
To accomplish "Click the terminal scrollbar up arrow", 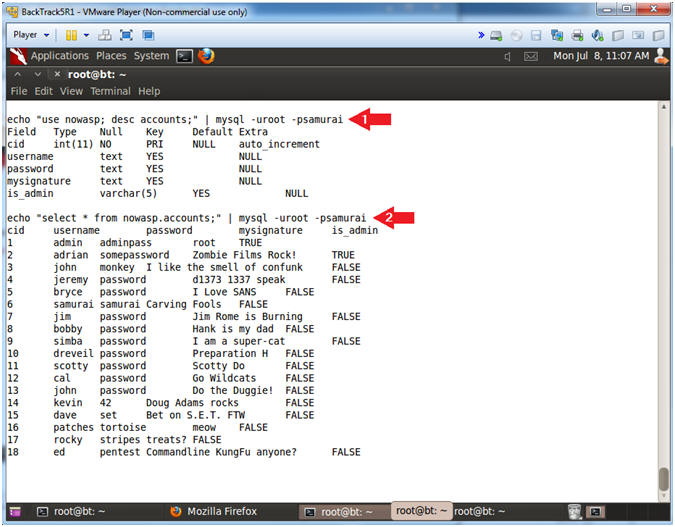I will 663,106.
